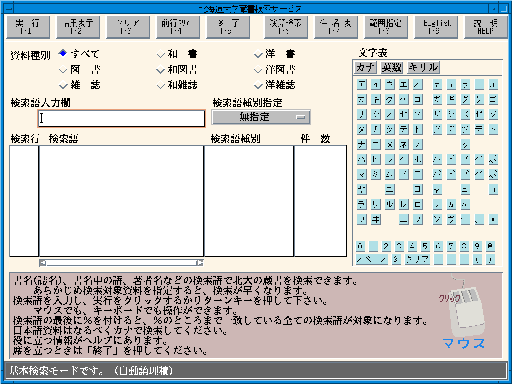Click the 範囲指定 F8 toolbar button
The width and height of the screenshot is (512, 384).
[x=386, y=27]
